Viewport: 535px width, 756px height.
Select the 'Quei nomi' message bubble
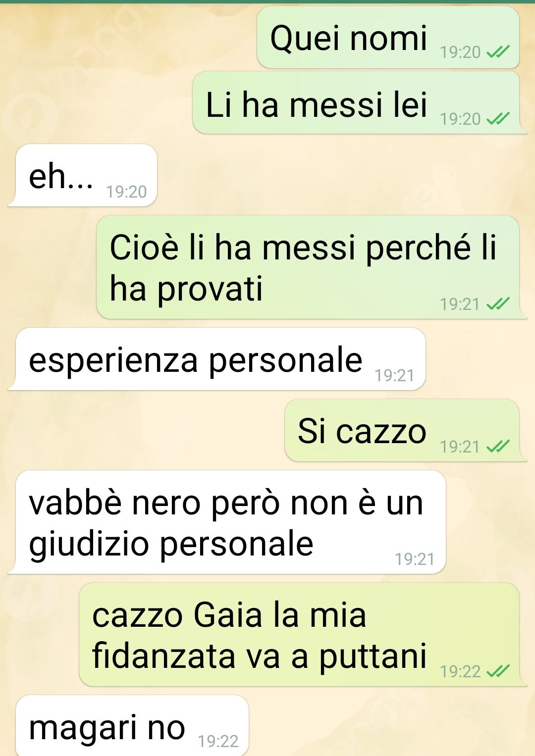tap(388, 38)
